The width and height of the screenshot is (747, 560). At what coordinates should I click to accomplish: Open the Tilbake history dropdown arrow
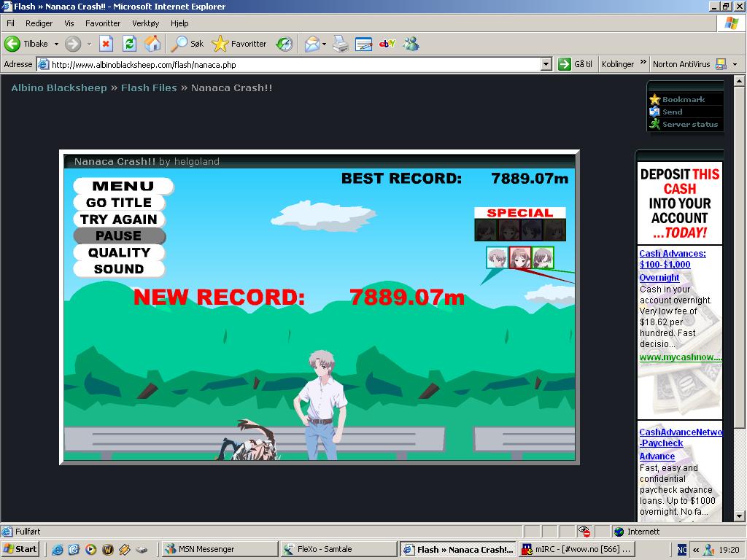coord(56,44)
